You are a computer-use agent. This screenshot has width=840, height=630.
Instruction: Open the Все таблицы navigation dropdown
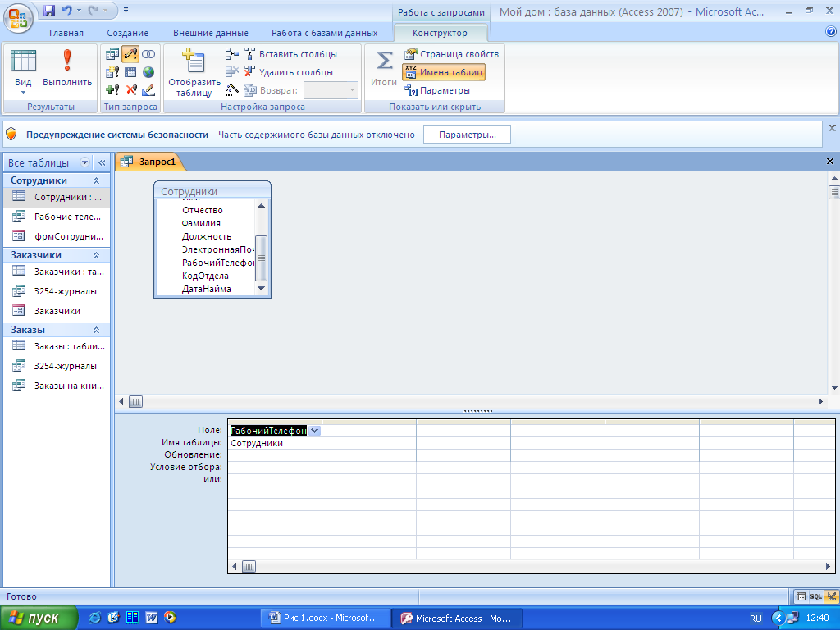tap(84, 162)
